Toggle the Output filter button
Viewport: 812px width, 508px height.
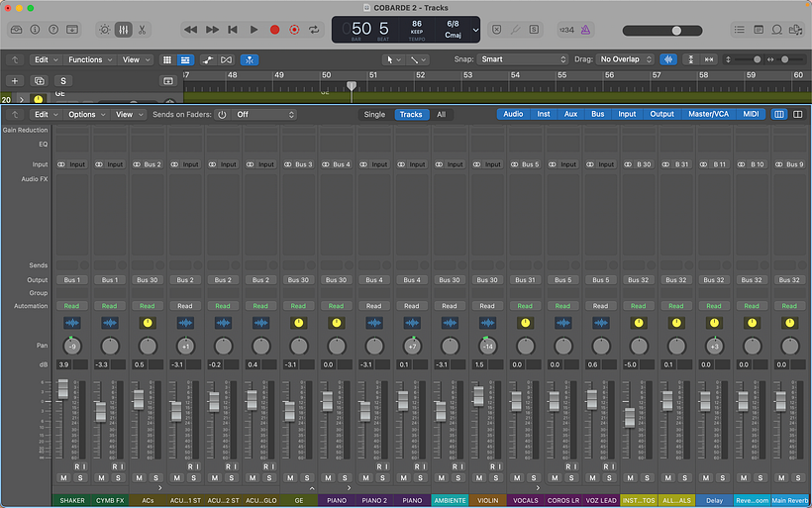pos(661,114)
